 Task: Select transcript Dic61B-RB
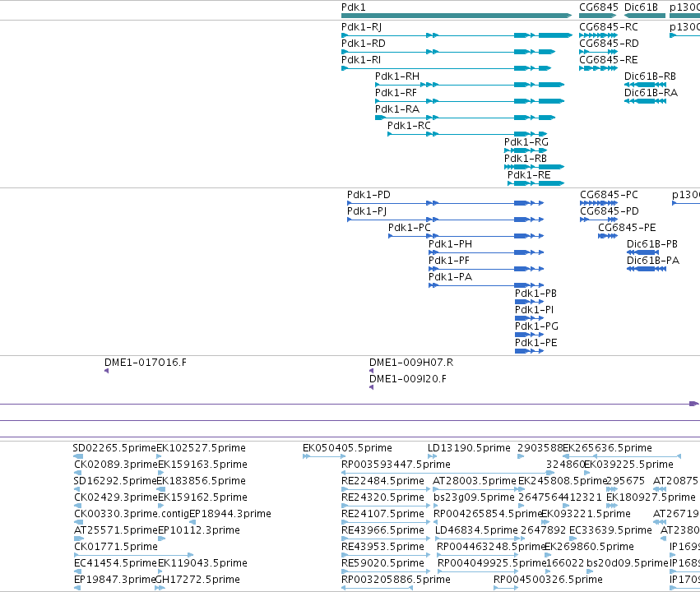pos(646,85)
